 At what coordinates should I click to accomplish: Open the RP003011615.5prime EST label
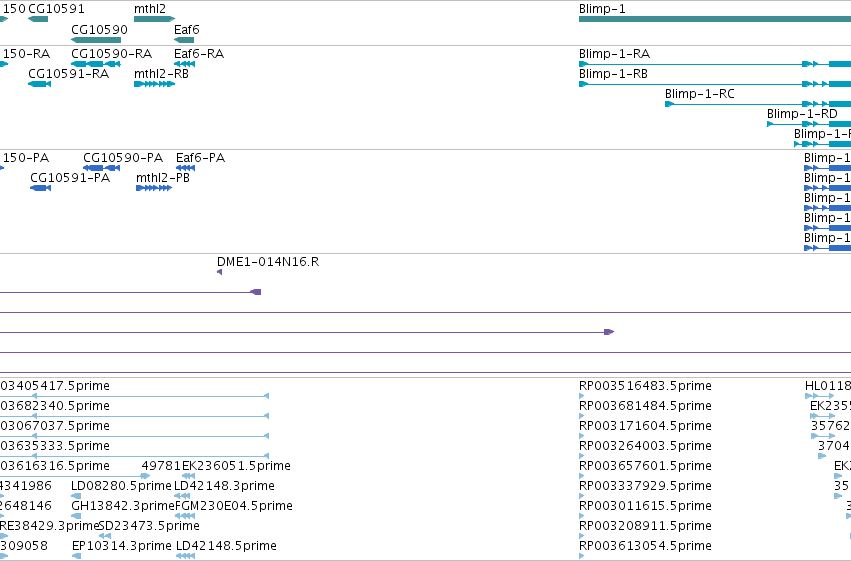click(x=645, y=506)
